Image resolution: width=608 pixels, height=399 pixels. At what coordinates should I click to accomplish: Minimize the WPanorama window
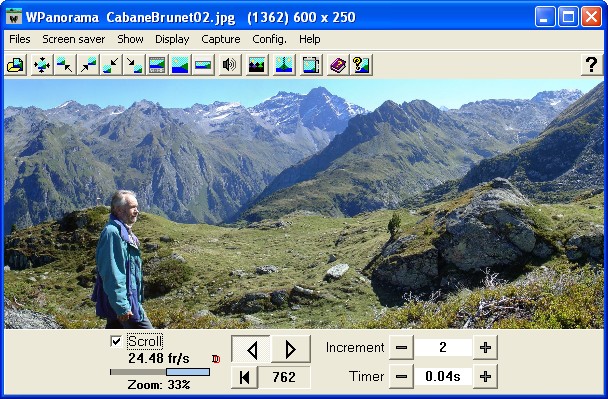[545, 17]
